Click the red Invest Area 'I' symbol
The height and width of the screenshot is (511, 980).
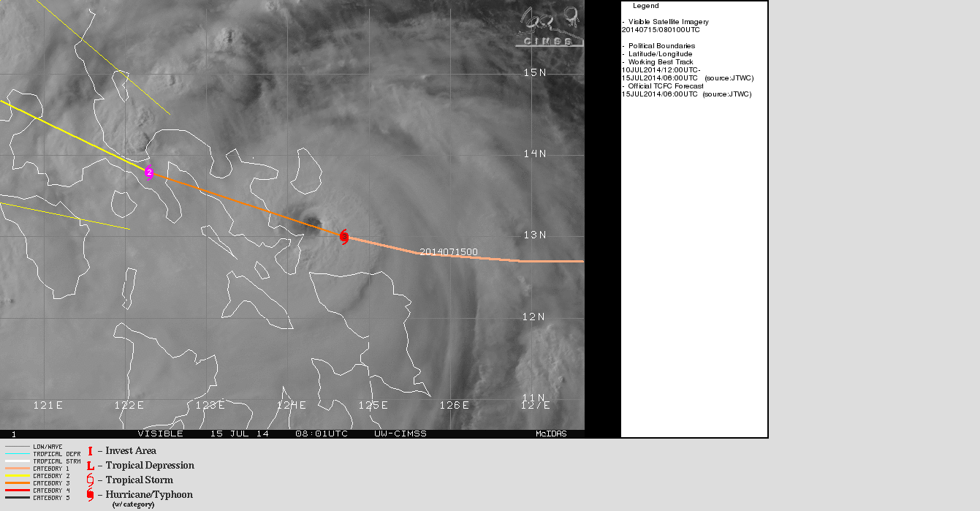pyautogui.click(x=91, y=451)
